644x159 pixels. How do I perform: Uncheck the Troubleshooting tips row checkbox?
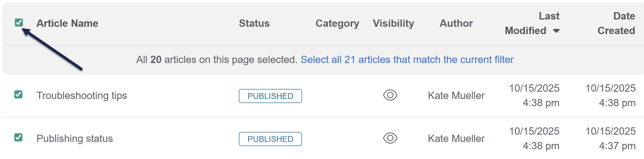(x=18, y=95)
